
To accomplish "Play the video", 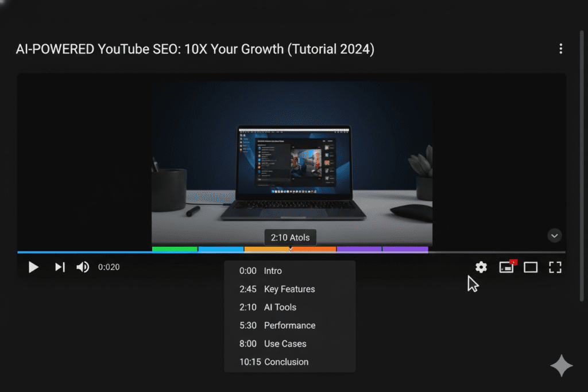I will [33, 267].
